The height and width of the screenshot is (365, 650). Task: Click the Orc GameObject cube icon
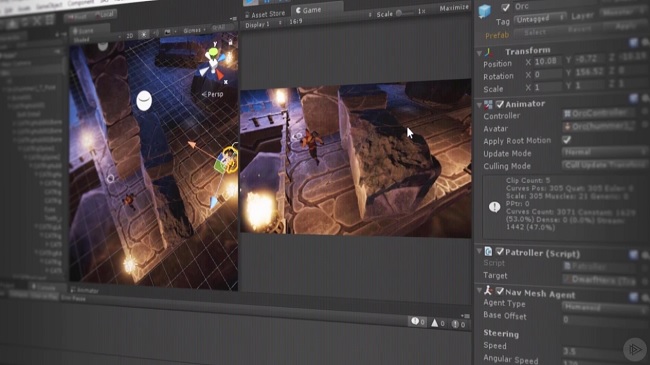coord(485,11)
